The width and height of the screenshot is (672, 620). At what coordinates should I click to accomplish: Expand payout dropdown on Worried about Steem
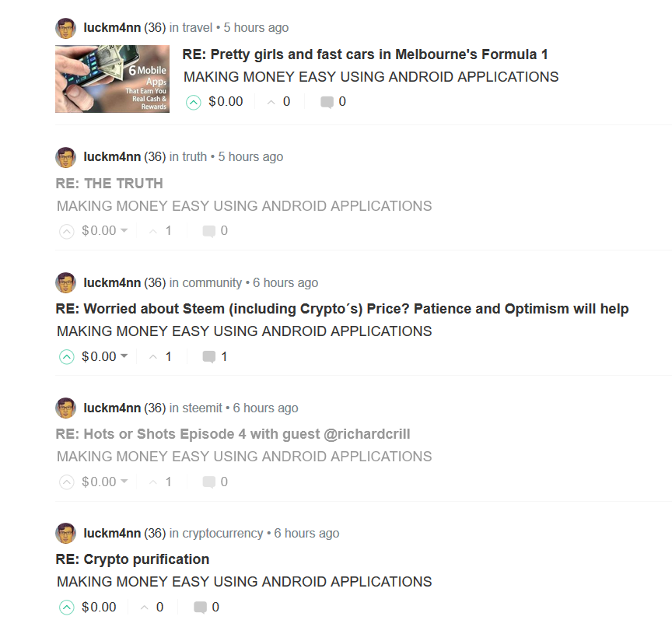pyautogui.click(x=124, y=357)
